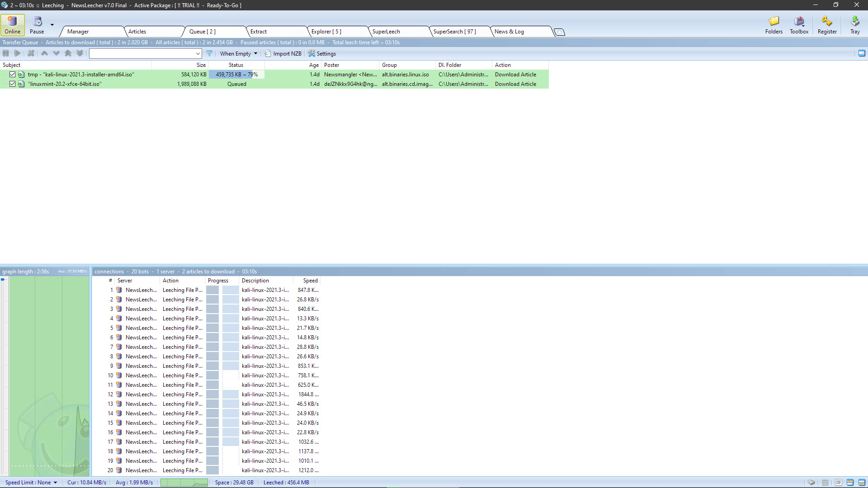Viewport: 868px width, 488px height.
Task: Click the disk drive icon in status bar
Action: click(811, 483)
